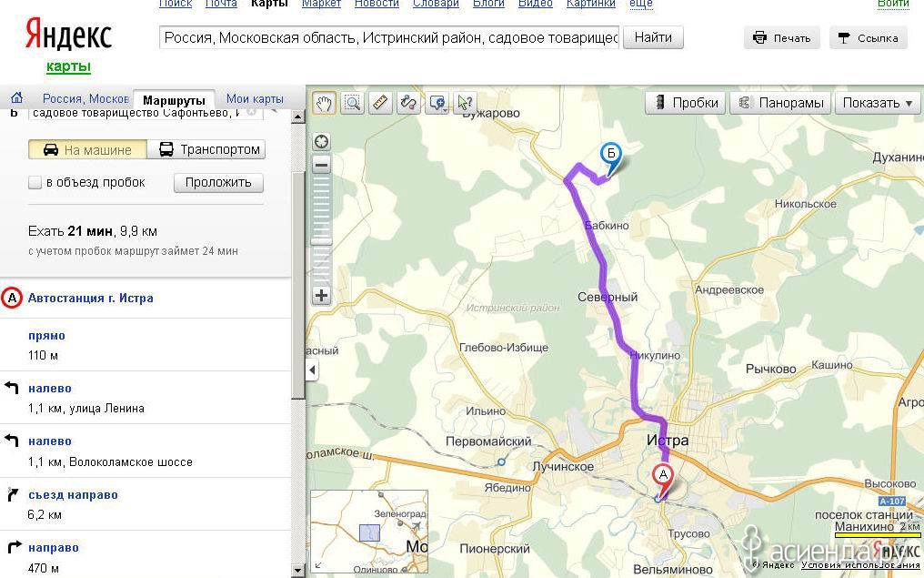This screenshot has height=578, width=924.
Task: Open the home tab icon
Action: click(17, 97)
